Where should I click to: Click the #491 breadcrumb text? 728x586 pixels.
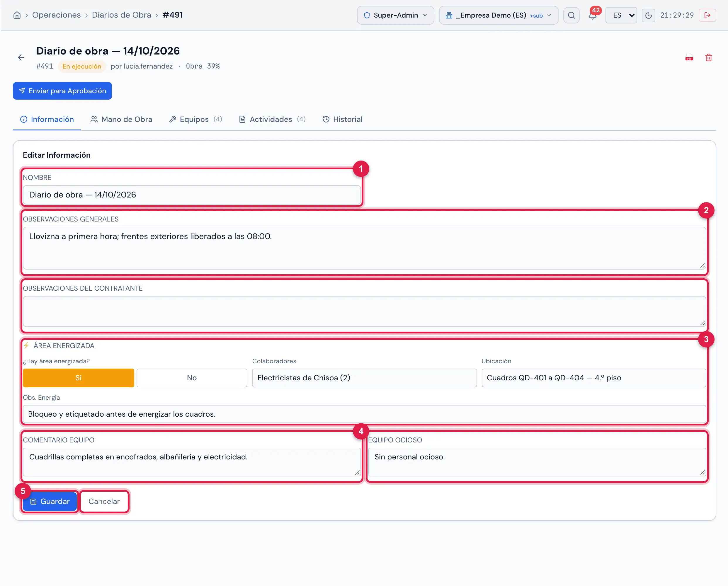tap(172, 15)
